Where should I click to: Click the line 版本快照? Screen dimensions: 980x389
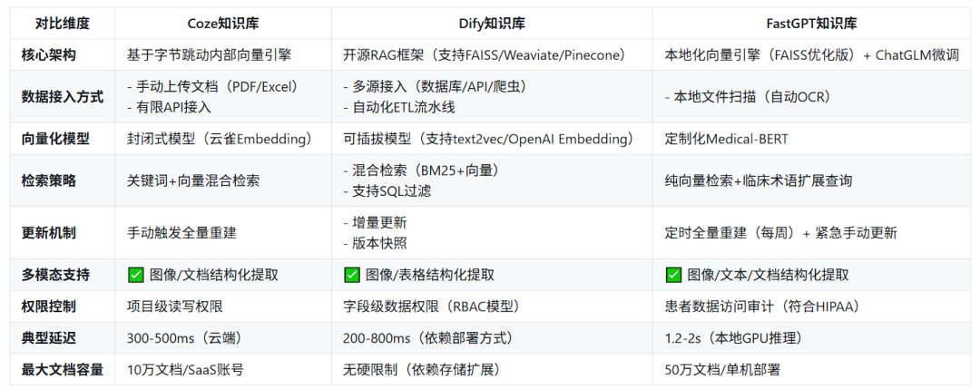pos(375,244)
